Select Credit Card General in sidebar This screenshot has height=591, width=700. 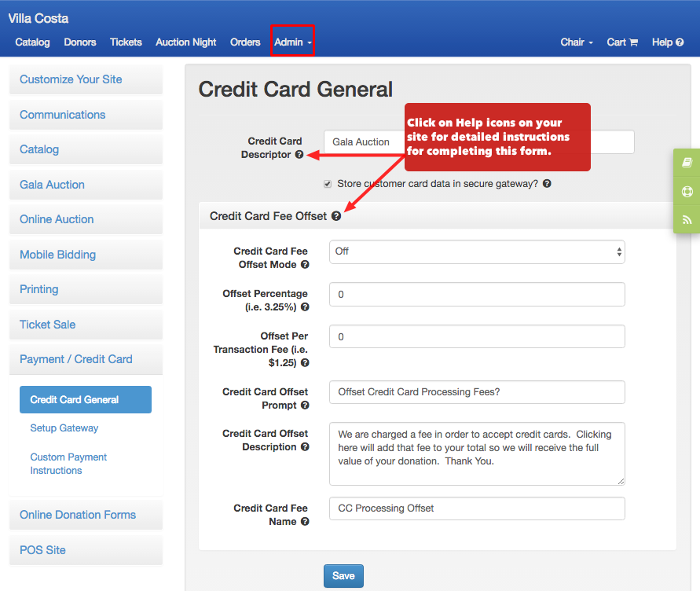86,400
